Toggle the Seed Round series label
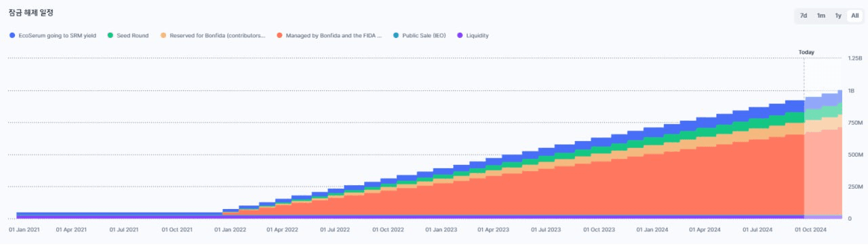 point(133,35)
